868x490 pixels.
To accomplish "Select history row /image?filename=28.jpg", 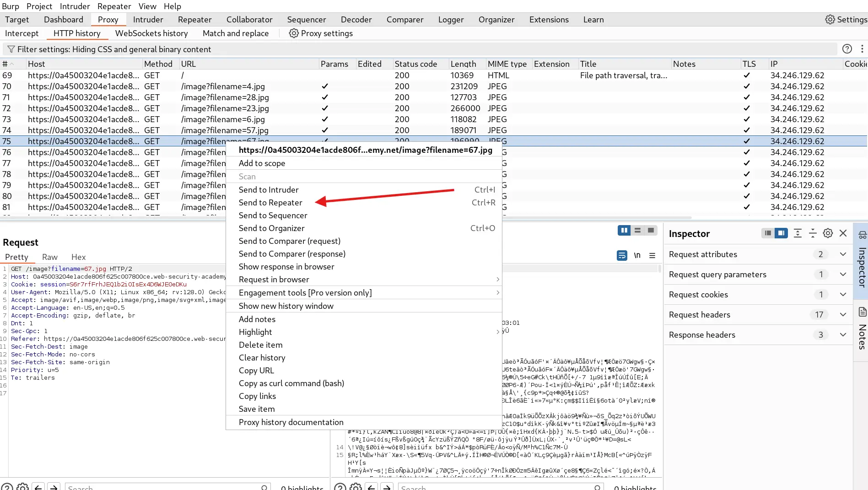I will coord(434,97).
